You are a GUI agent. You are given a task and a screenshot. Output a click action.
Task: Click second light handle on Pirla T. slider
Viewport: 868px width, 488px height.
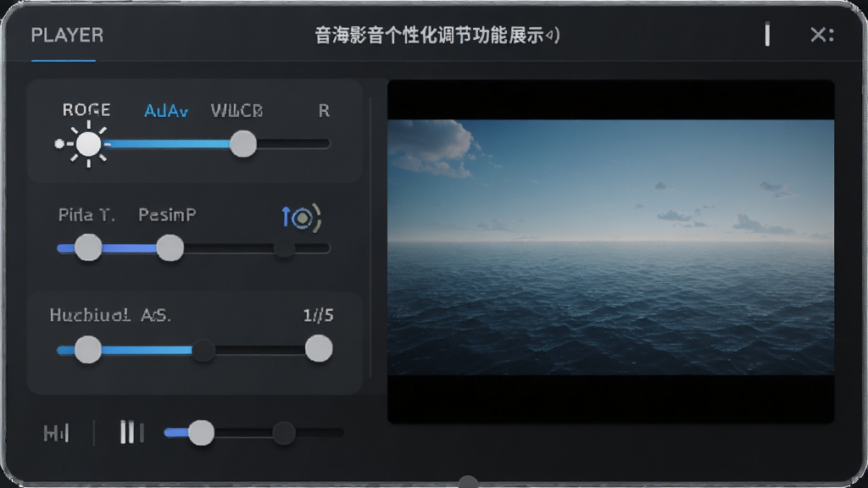tap(170, 248)
